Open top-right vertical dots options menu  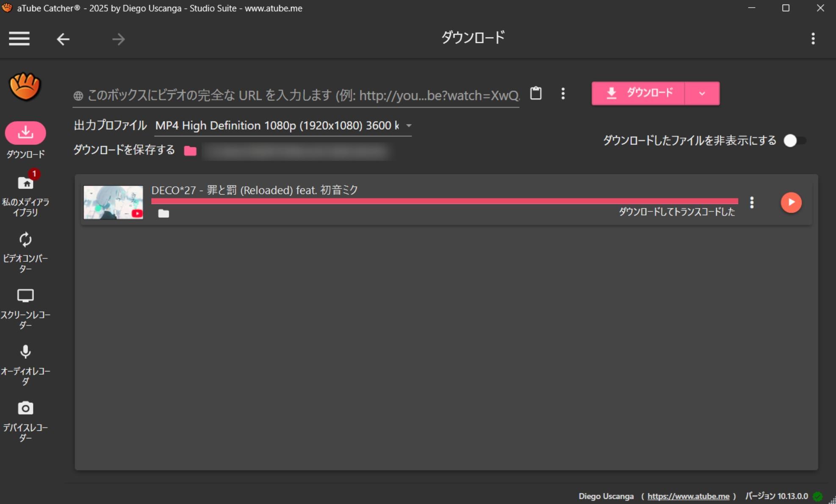coord(813,39)
